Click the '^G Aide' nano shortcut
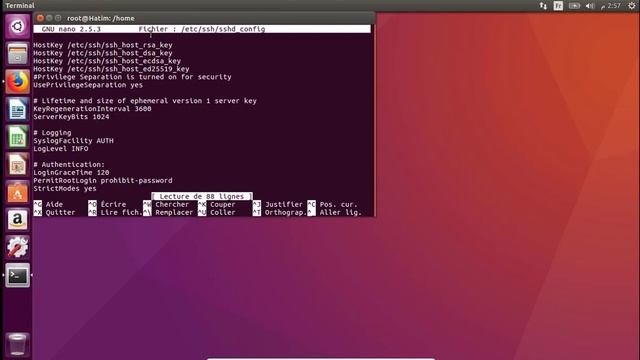Viewport: 640px width, 360px height. coord(48,204)
